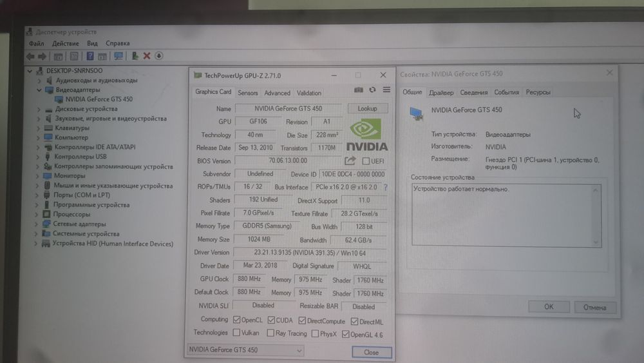Viewport: 644px width, 363px height.
Task: Collapse the Видеоадаптеры node
Action: tap(39, 90)
